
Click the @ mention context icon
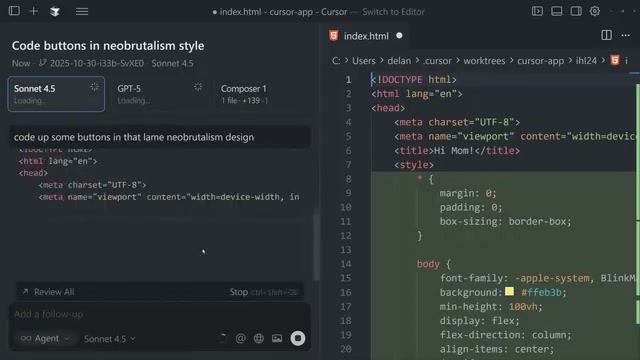240,338
